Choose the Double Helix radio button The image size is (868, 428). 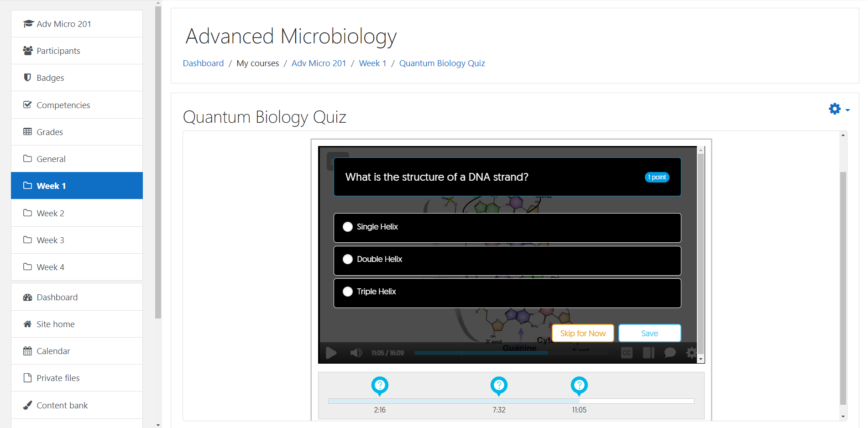point(348,259)
